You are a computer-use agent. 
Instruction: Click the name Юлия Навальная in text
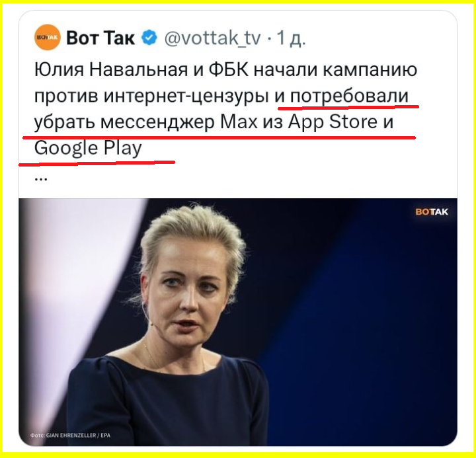(112, 70)
